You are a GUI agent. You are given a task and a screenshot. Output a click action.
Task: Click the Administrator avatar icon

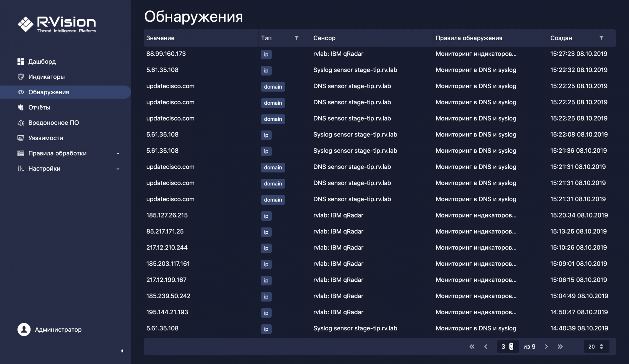(24, 329)
